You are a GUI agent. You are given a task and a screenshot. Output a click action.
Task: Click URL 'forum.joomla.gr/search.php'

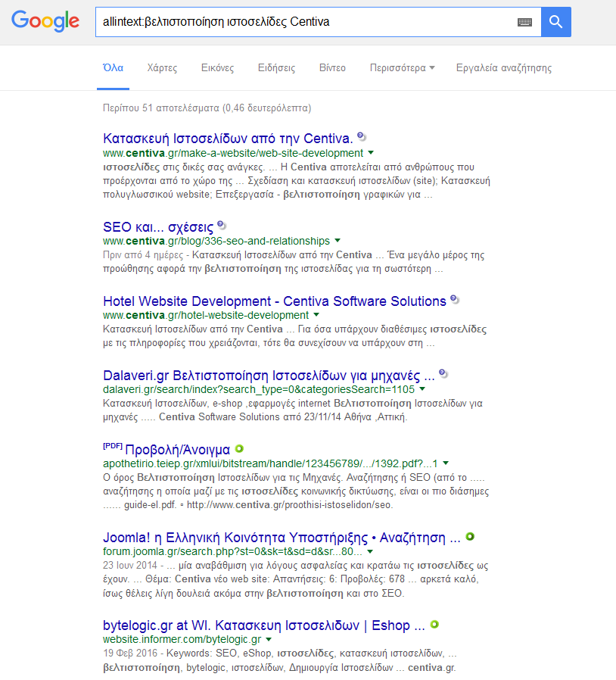232,551
